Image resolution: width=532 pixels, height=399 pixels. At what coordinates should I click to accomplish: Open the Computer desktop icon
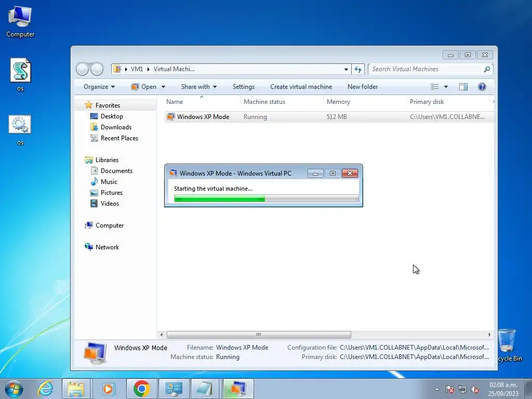[20, 22]
